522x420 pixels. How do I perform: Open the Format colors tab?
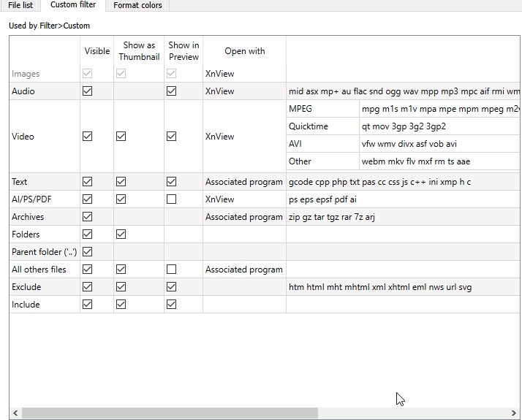coord(137,5)
